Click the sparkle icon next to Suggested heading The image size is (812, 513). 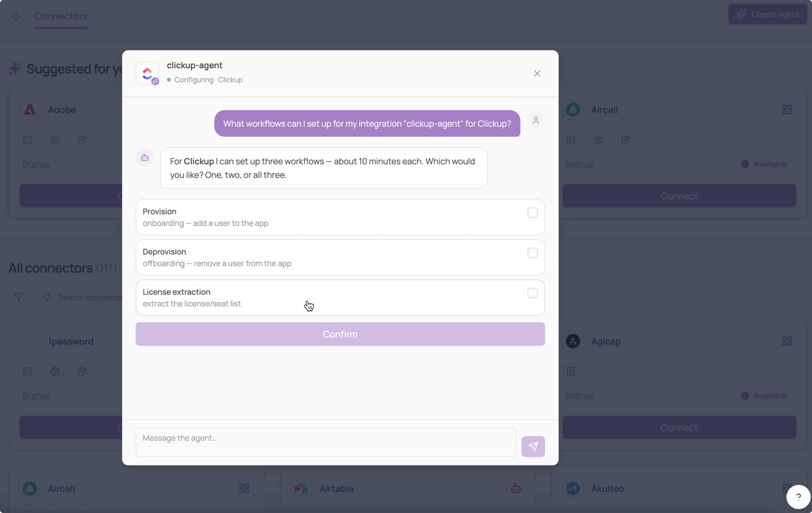pyautogui.click(x=15, y=69)
